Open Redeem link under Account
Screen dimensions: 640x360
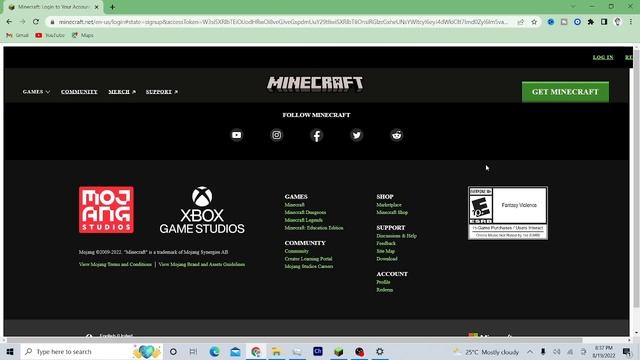[x=384, y=290]
